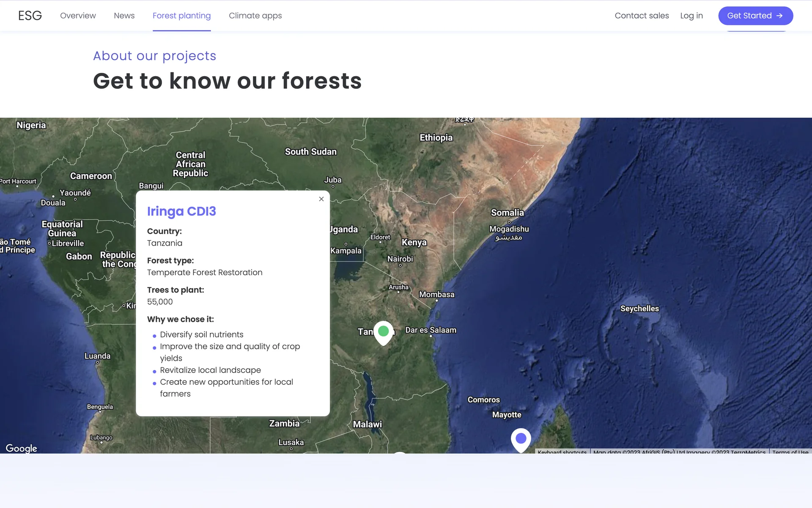The image size is (812, 508).
Task: Click the ESG logo
Action: 30,16
